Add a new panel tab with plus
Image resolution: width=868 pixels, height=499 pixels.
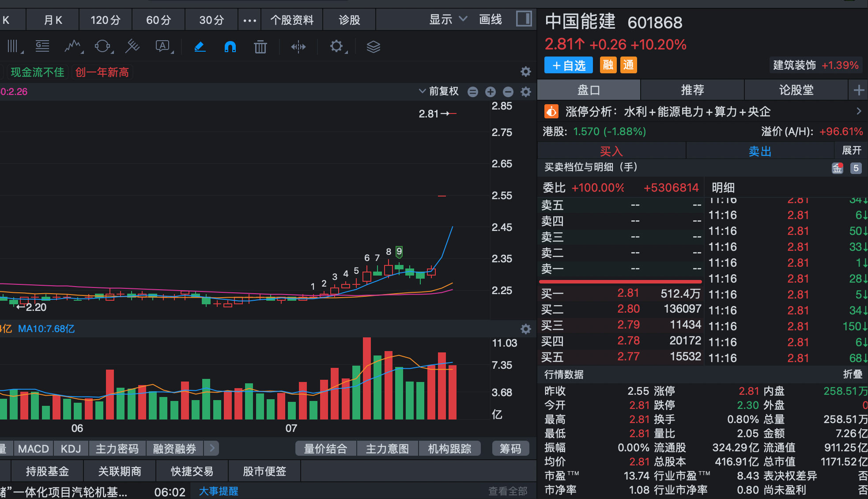point(859,91)
